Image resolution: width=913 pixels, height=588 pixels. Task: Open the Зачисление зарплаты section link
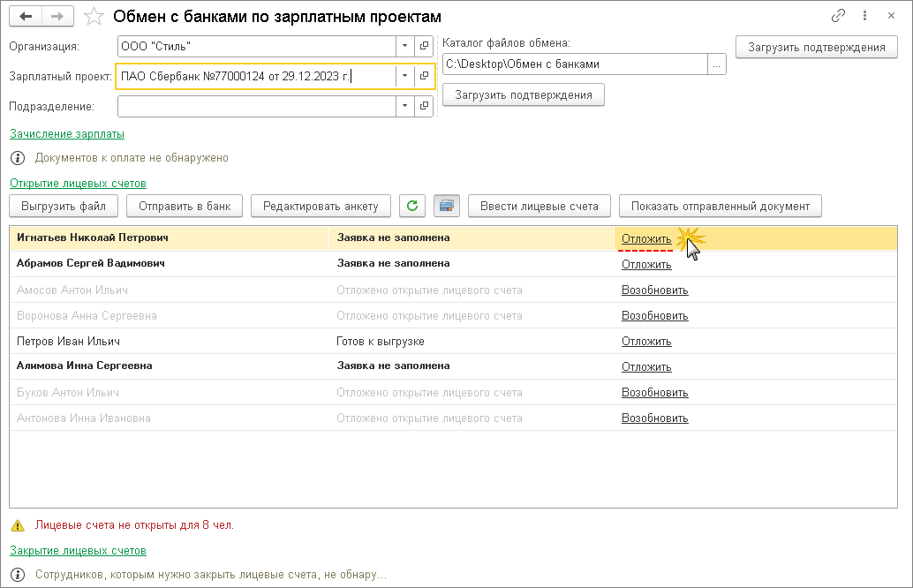(67, 134)
